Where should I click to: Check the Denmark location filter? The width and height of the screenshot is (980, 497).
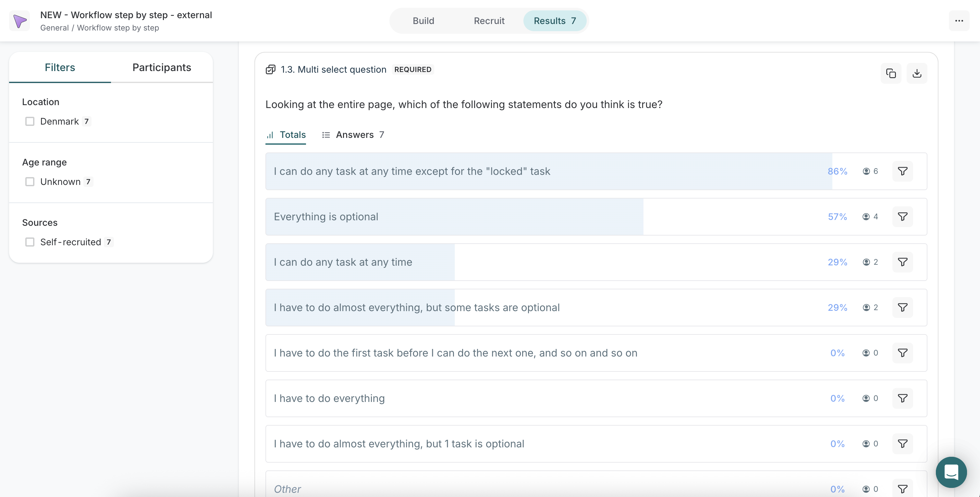[30, 121]
